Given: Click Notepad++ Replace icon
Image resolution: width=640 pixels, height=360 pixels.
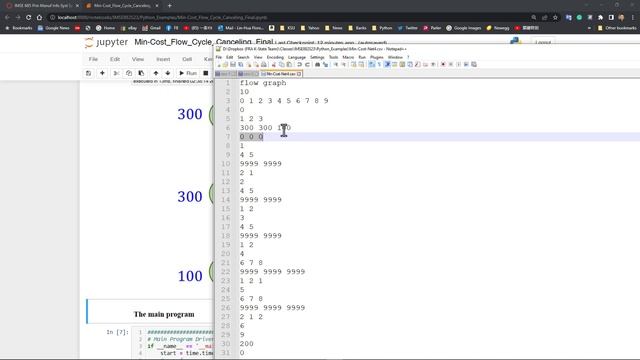Looking at the screenshot, I should 325,64.
